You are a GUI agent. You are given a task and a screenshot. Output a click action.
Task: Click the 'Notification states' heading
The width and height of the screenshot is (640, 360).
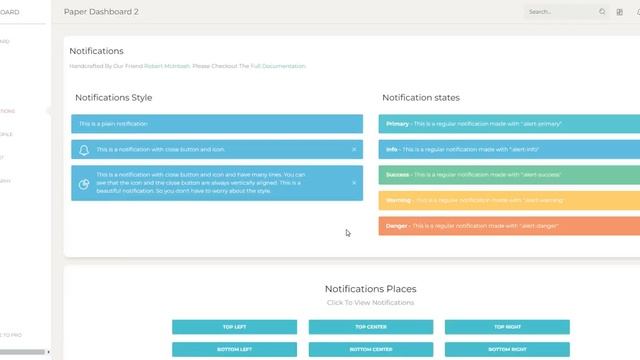[x=421, y=98]
